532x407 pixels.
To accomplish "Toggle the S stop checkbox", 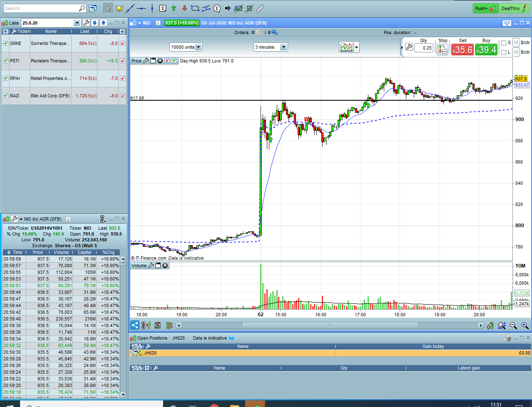I will point(504,42).
